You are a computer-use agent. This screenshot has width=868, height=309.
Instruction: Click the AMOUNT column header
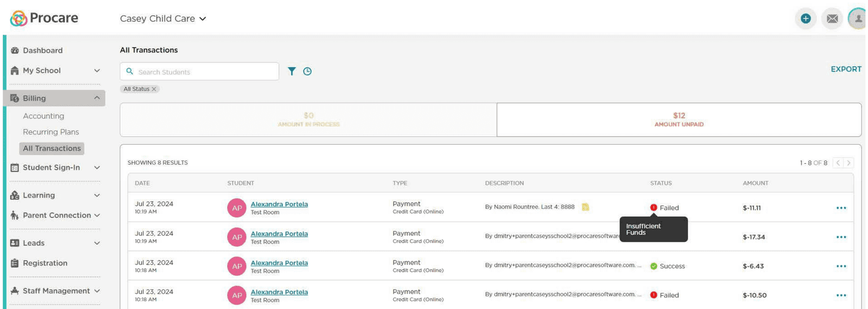755,183
